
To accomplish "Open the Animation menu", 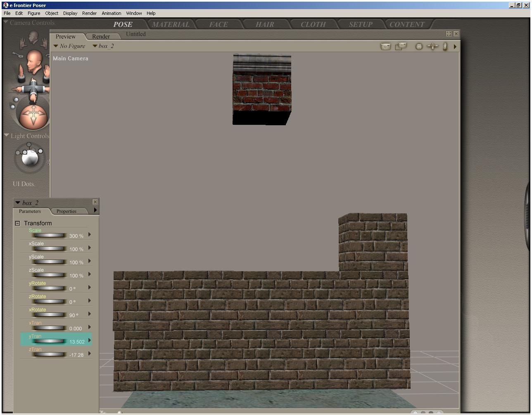I will tap(112, 13).
